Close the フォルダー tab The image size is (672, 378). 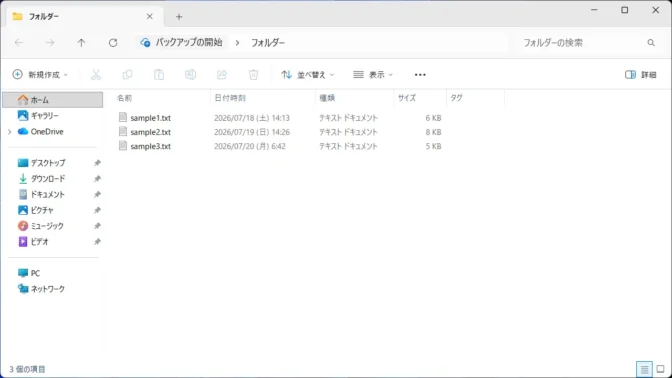[x=150, y=16]
